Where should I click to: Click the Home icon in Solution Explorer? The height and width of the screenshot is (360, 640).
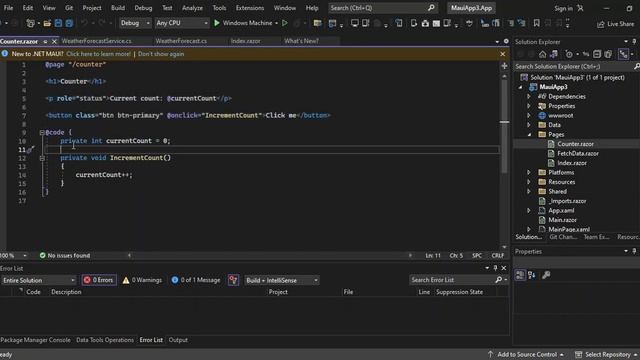pyautogui.click(x=542, y=54)
